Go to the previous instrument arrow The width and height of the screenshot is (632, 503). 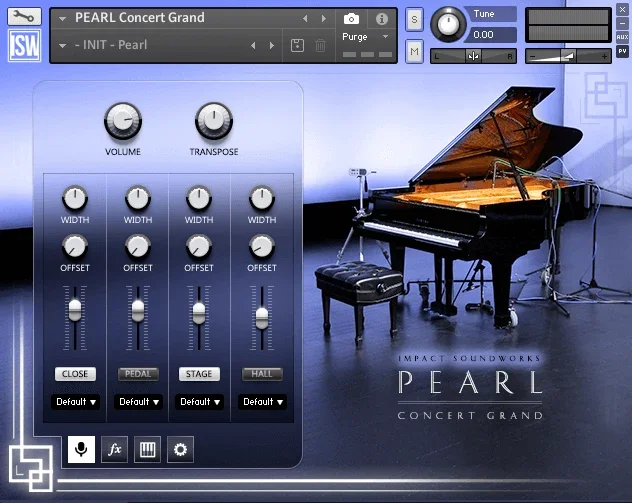305,19
